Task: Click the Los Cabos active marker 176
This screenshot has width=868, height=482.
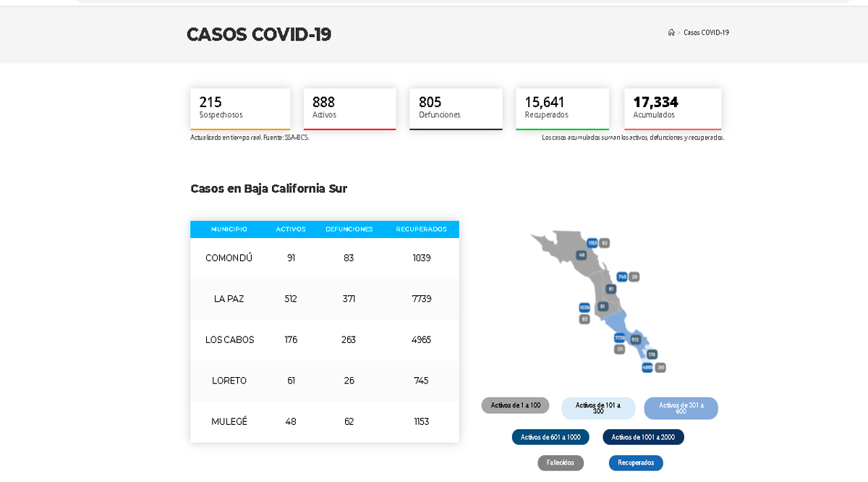Action: point(651,355)
